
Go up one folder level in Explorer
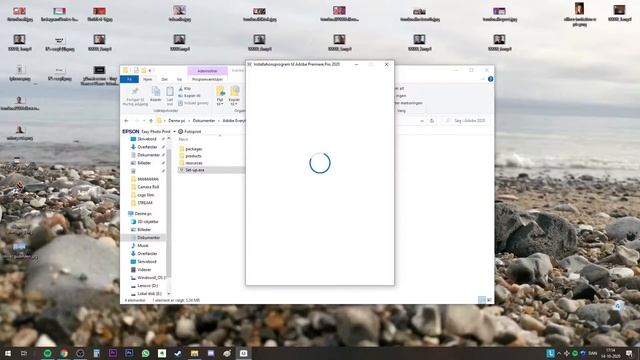tap(151, 121)
